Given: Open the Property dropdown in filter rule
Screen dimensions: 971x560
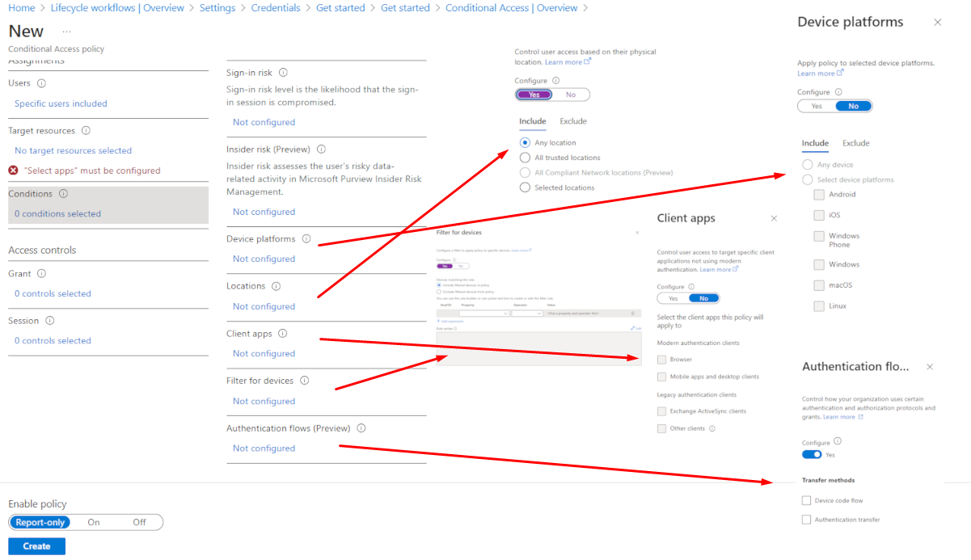Looking at the screenshot, I should pos(483,314).
